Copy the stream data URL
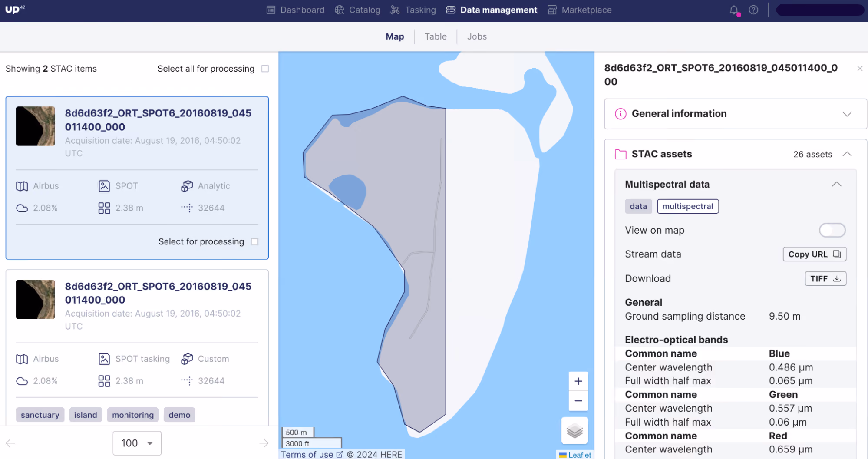868x459 pixels. click(x=814, y=254)
